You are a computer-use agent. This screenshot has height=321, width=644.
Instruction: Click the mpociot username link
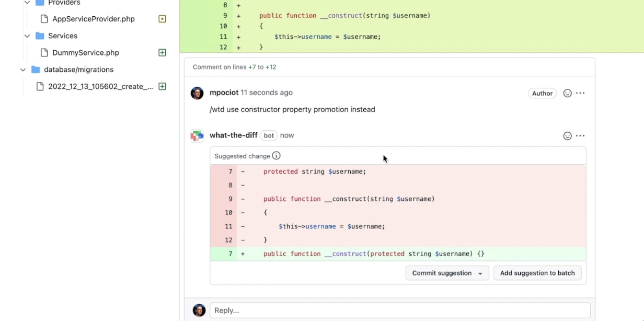[224, 93]
